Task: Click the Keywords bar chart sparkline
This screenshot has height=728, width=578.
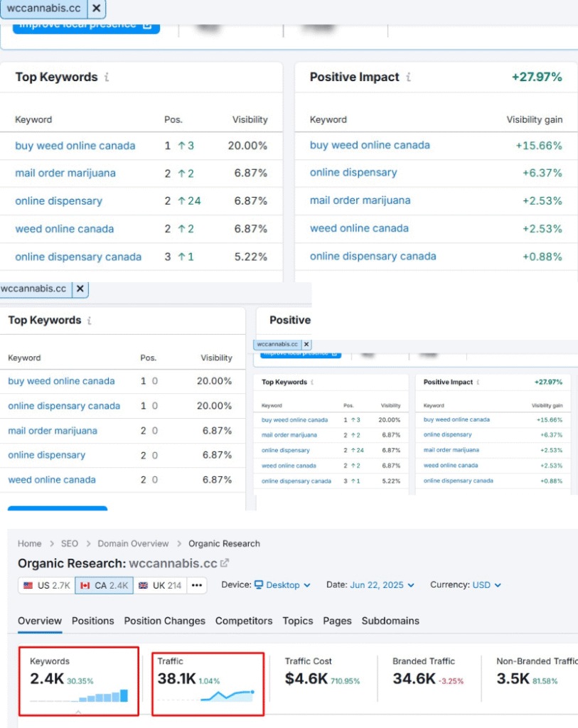Action: (x=79, y=696)
